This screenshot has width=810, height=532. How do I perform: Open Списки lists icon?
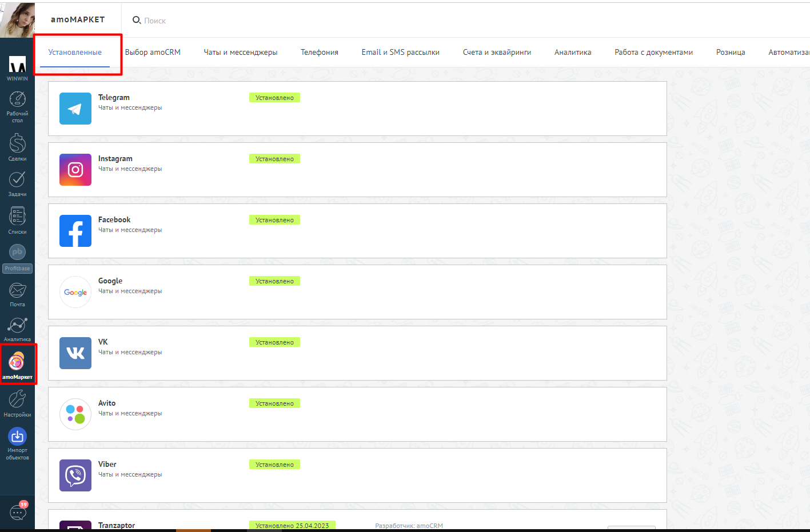[17, 216]
